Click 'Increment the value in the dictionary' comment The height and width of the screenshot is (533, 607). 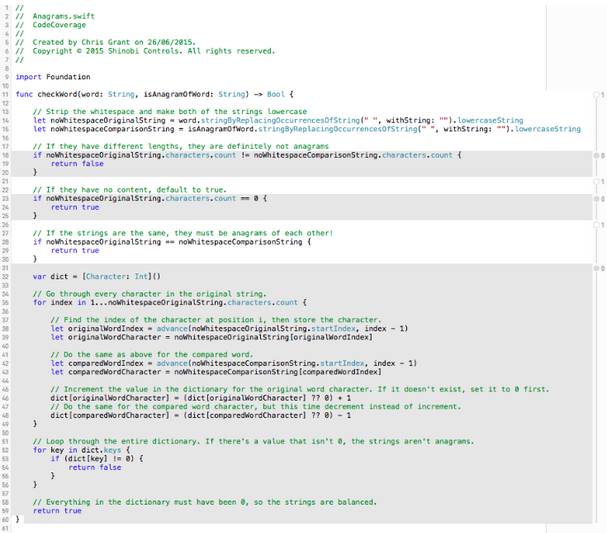(x=300, y=389)
